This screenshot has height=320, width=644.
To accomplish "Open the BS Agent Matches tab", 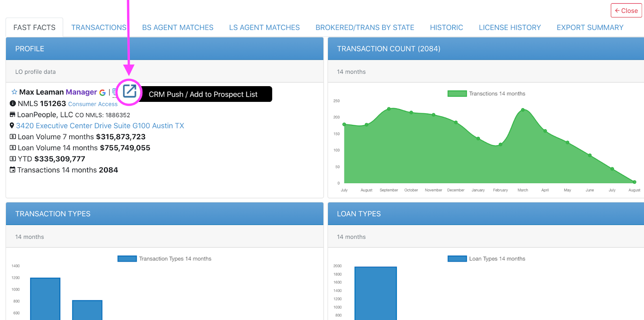I will pos(178,27).
